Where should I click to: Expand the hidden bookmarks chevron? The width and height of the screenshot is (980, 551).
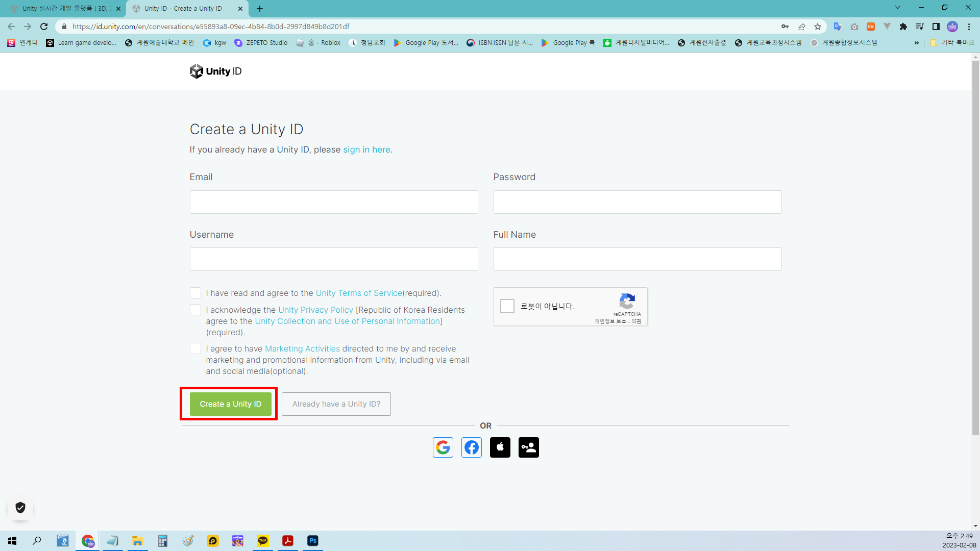point(917,43)
